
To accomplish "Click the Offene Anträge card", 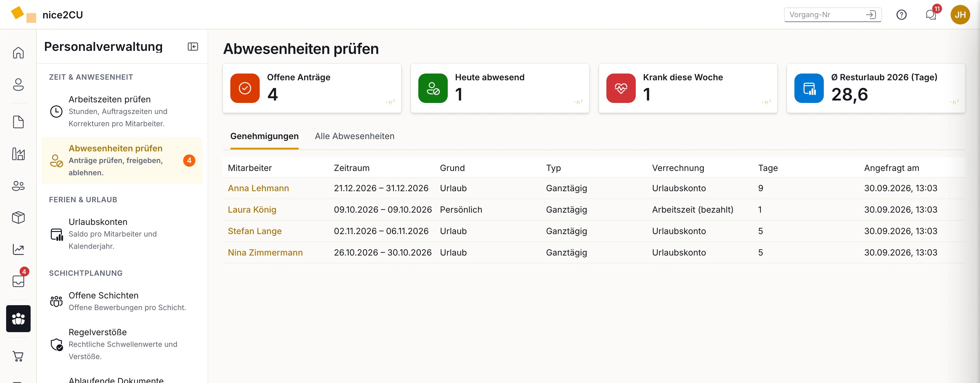I will (x=312, y=88).
